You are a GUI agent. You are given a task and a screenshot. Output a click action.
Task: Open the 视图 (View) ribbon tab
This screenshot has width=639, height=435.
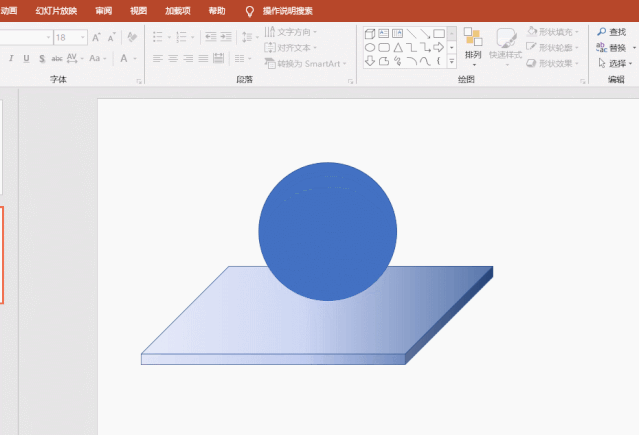point(138,11)
